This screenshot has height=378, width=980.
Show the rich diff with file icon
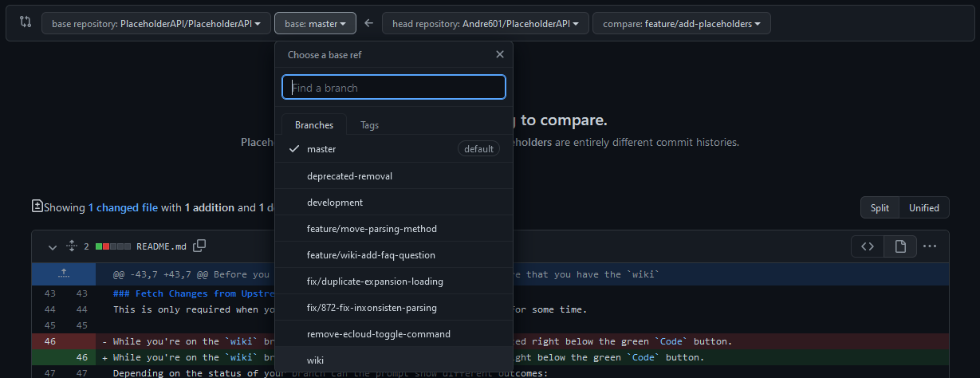900,246
